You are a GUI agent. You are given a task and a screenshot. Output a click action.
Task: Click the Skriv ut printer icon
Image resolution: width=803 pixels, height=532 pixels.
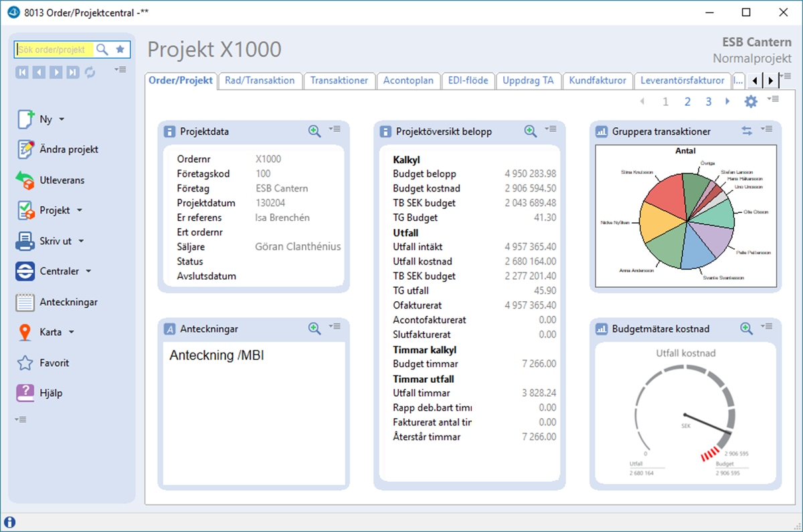point(25,241)
